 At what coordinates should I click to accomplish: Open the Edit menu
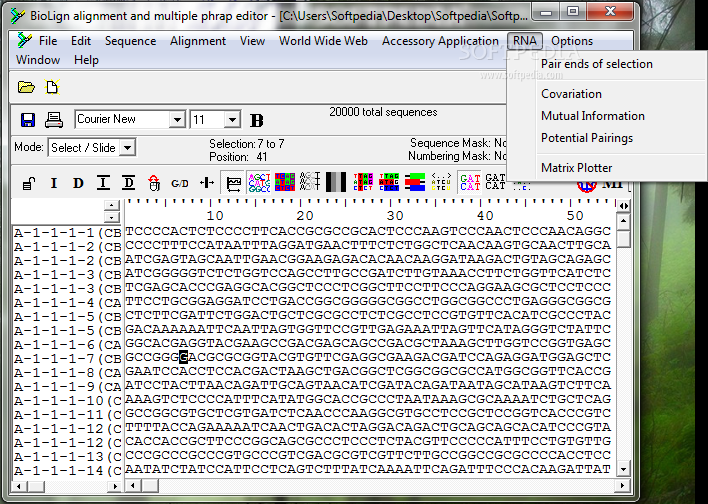[x=81, y=41]
